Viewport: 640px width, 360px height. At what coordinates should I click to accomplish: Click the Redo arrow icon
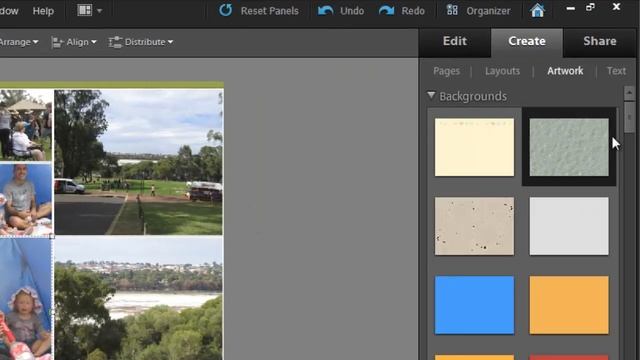pyautogui.click(x=386, y=11)
